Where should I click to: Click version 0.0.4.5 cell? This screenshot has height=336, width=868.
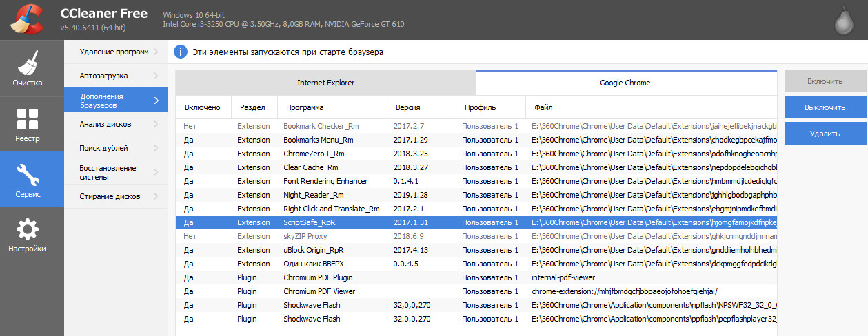tap(407, 264)
